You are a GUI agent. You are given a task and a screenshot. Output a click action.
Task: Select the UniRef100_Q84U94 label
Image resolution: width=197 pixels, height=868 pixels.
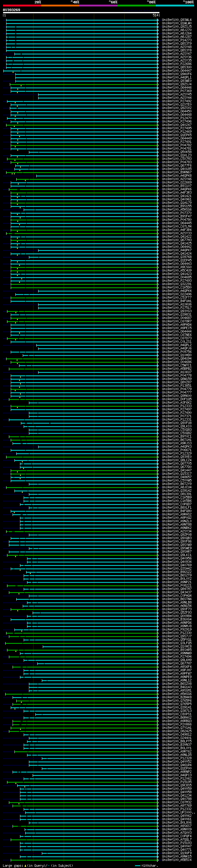[x=177, y=358]
